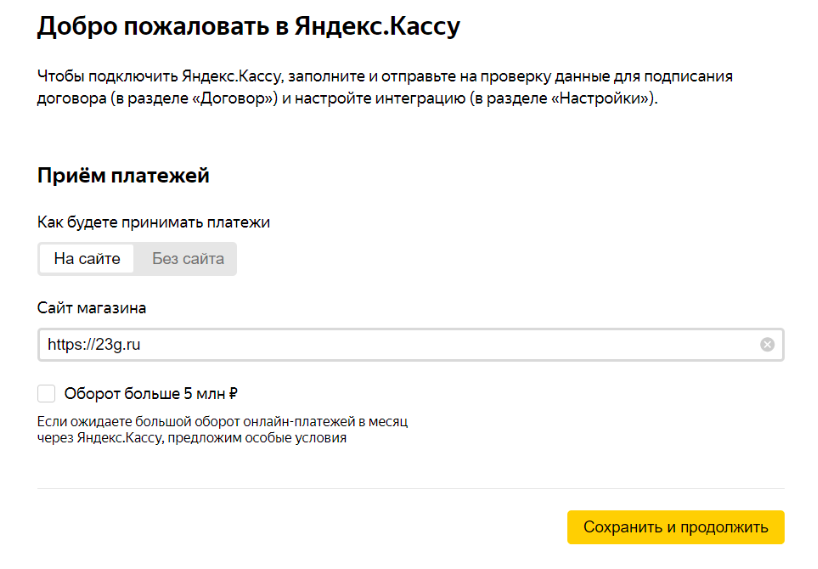
Task: Click the https://23g.ru text inside the field
Action: (94, 345)
